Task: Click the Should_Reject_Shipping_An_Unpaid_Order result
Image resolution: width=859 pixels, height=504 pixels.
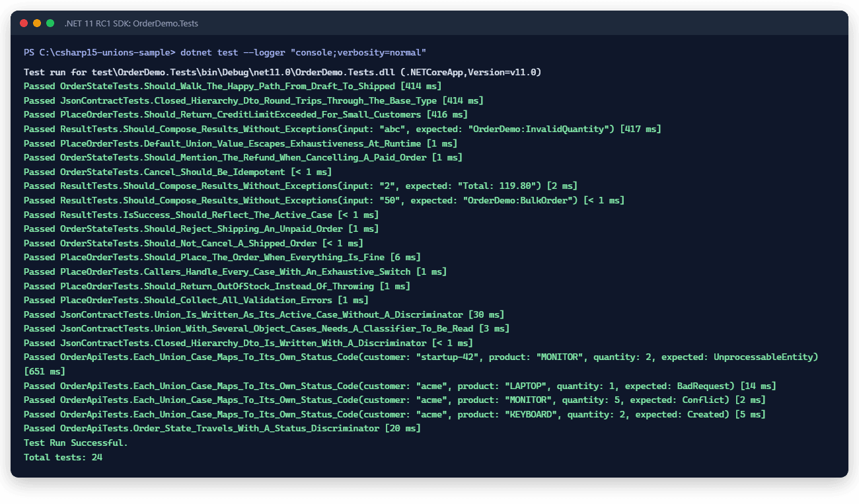Action: (x=202, y=229)
